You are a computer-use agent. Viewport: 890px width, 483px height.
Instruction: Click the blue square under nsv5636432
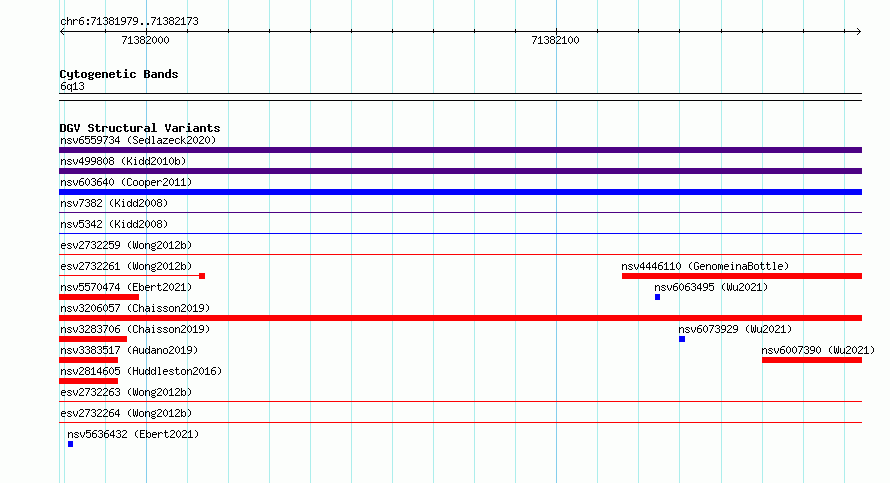(x=70, y=444)
